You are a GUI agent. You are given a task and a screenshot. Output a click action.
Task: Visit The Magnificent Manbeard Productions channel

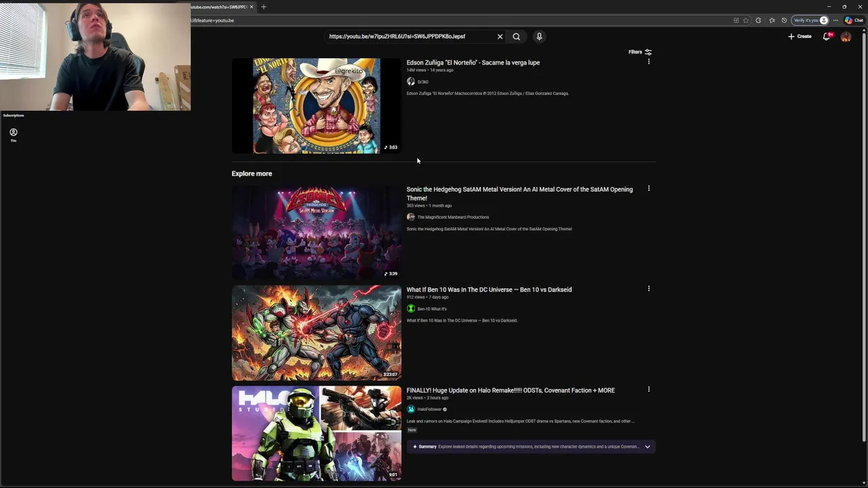453,217
